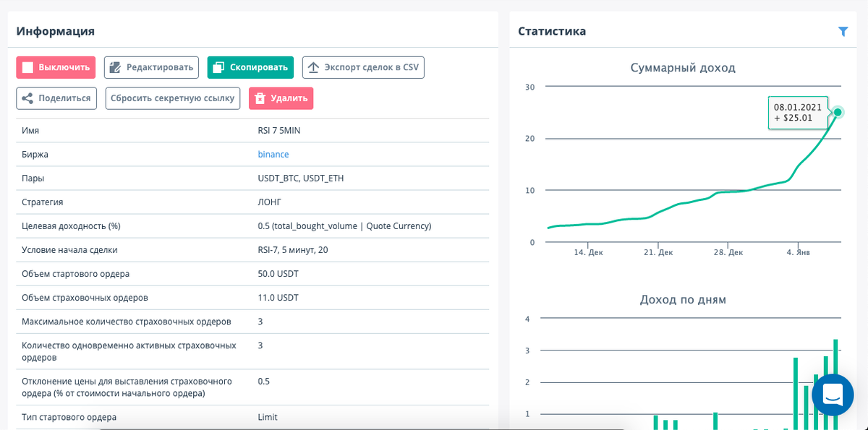Click the tallest bar in Доход по дням
The height and width of the screenshot is (430, 868).
(x=835, y=356)
